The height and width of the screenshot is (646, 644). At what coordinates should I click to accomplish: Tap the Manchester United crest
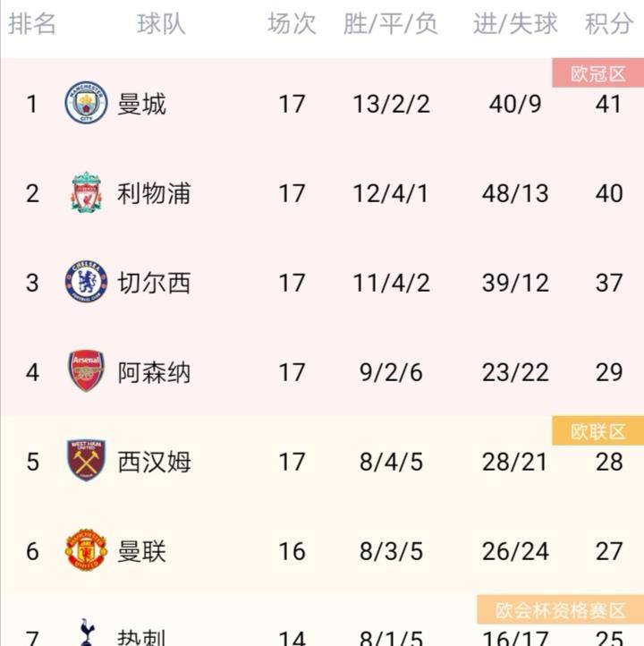87,550
